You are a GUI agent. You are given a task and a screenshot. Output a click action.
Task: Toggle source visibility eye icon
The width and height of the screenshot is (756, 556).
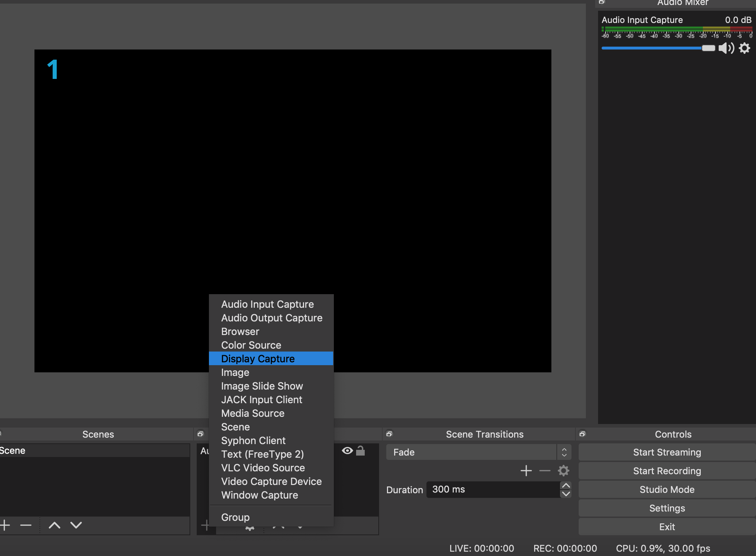[x=347, y=451]
